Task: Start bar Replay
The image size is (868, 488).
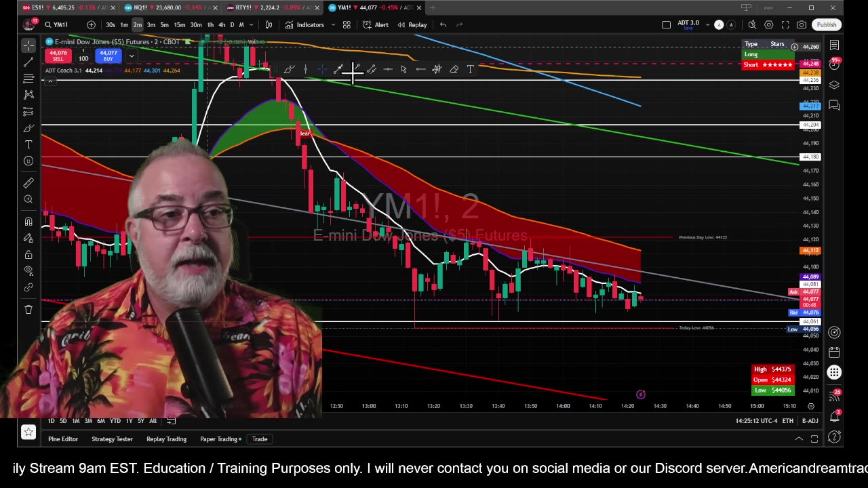Action: tap(412, 25)
